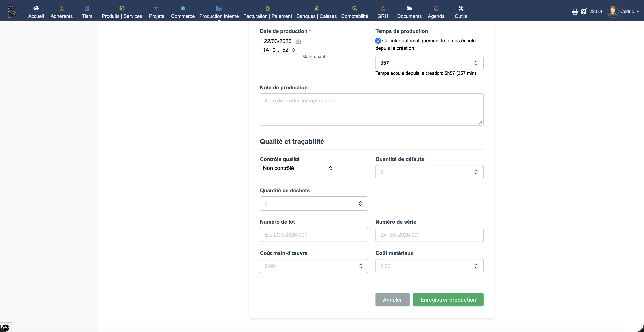Uncheck automatic elapsed time calculation checkbox

tap(378, 41)
